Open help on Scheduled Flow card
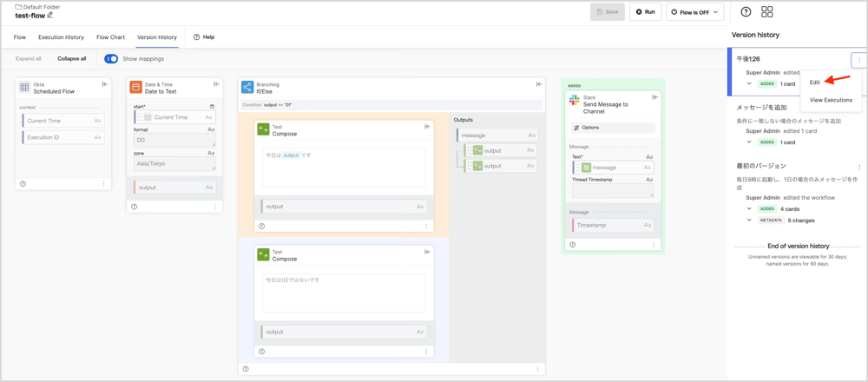The height and width of the screenshot is (382, 868). tap(23, 184)
